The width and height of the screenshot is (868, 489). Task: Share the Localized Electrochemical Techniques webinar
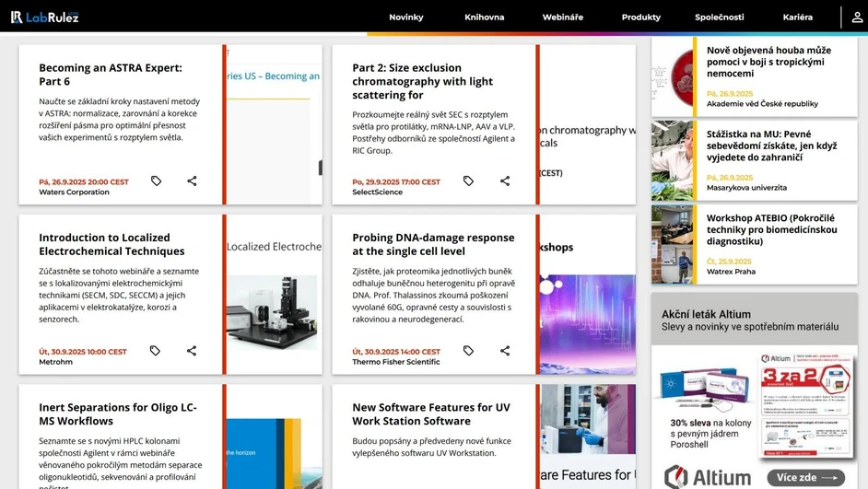click(192, 351)
